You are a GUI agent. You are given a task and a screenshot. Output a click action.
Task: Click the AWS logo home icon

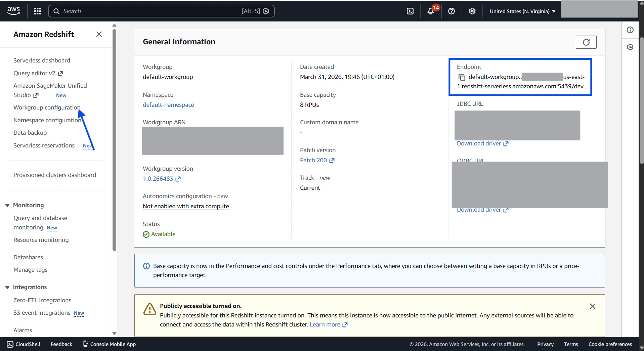(13, 11)
